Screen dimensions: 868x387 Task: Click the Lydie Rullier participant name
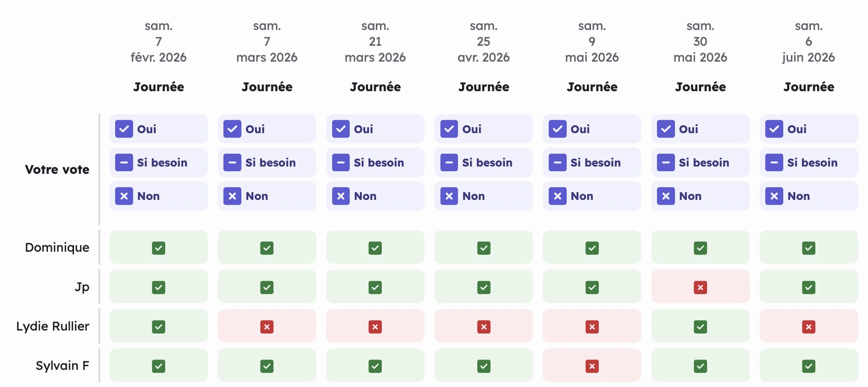click(x=53, y=326)
